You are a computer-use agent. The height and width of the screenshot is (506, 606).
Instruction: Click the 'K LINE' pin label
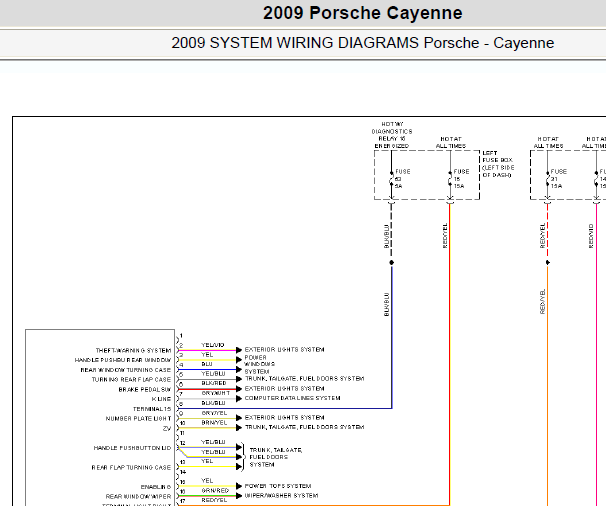click(x=161, y=399)
